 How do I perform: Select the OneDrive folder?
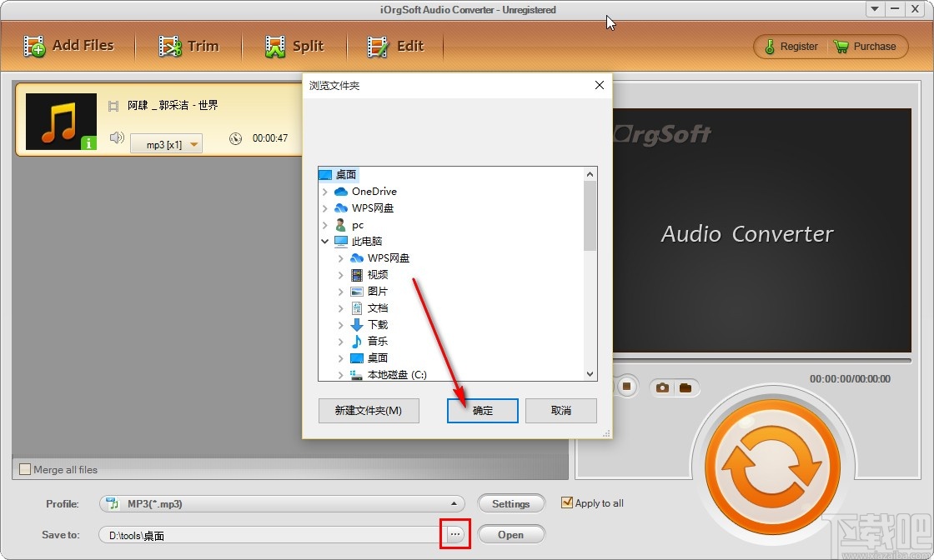[374, 191]
